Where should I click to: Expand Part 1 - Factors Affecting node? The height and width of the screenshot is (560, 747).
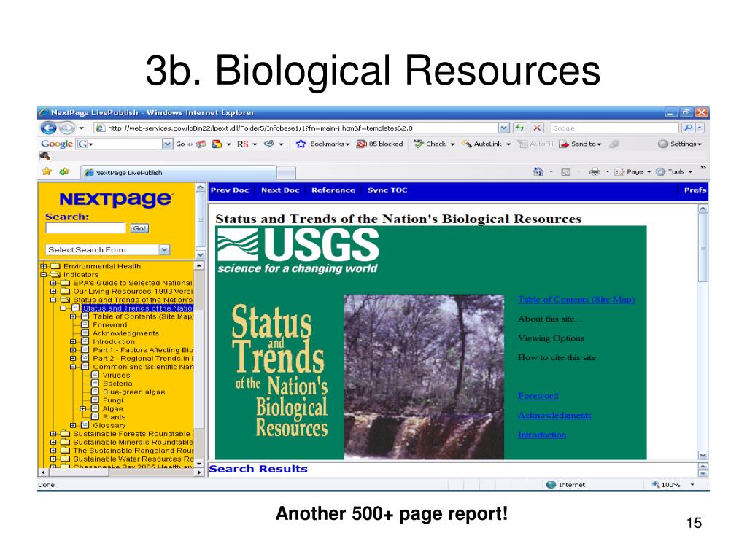pyautogui.click(x=73, y=350)
